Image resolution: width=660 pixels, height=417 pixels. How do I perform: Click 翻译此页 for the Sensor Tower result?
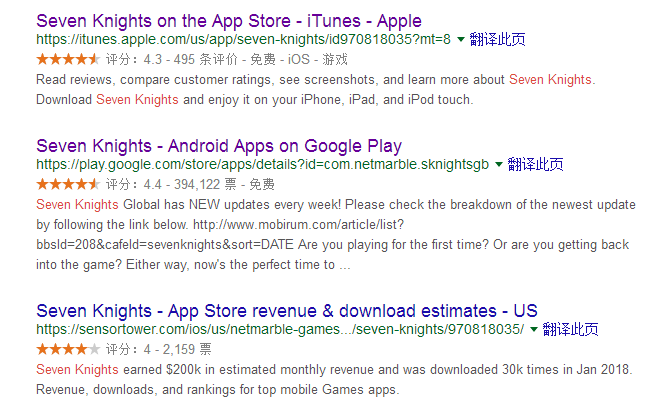570,329
